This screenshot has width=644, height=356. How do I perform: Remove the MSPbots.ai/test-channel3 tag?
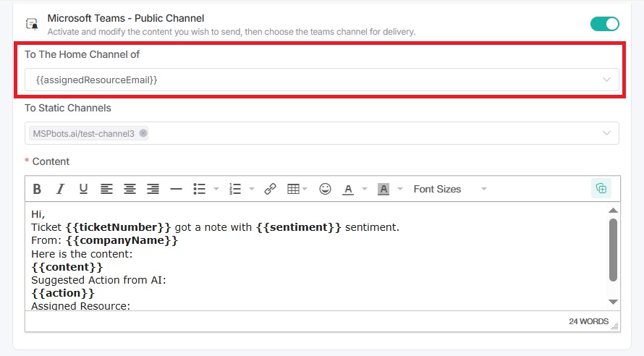tap(143, 133)
